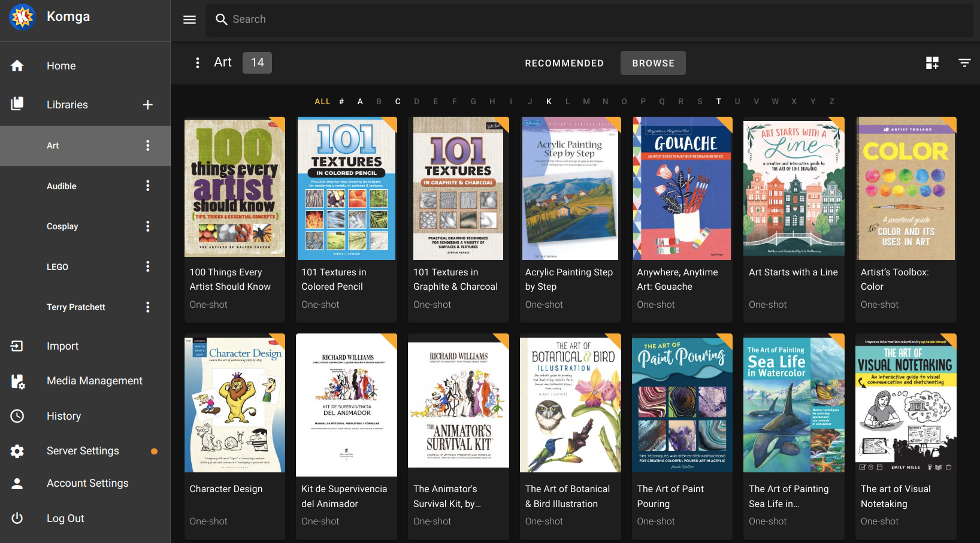Image resolution: width=980 pixels, height=543 pixels.
Task: Expand options for the LEGO library
Action: pos(147,267)
